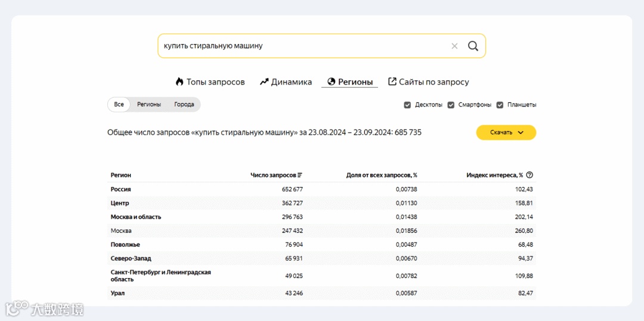Click the total queries summary line
The width and height of the screenshot is (644, 321).
point(265,132)
